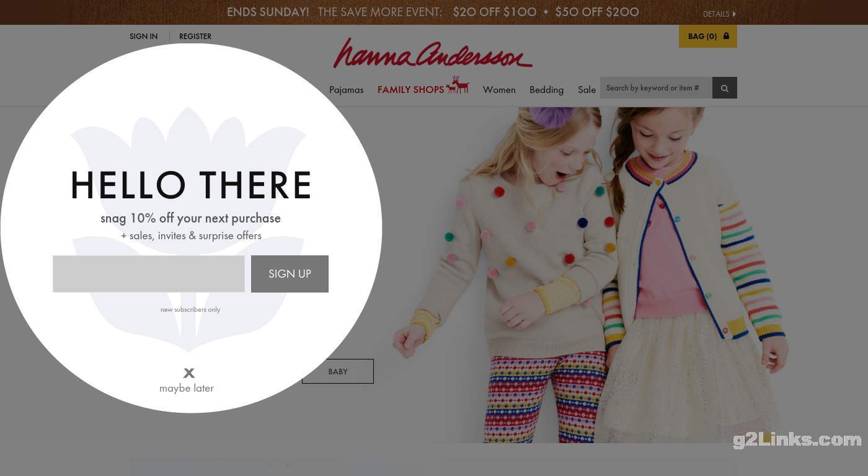
Task: Click the Sign Up button
Action: point(290,274)
